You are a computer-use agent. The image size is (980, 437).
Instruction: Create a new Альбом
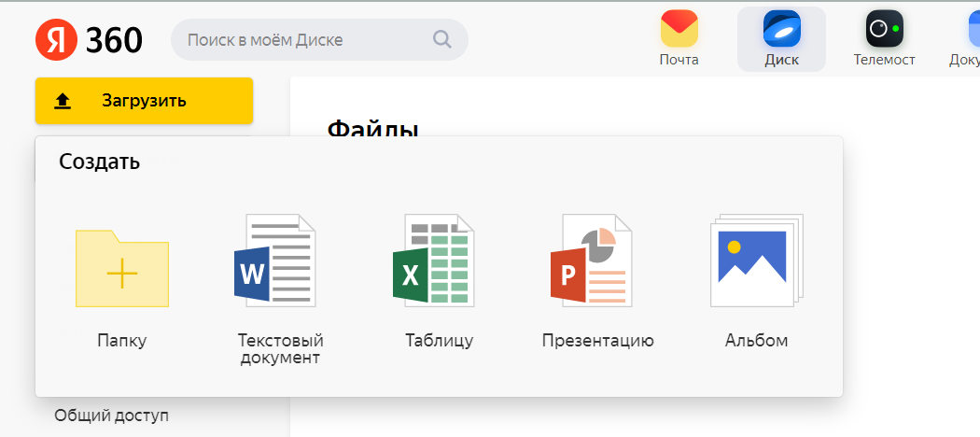click(756, 282)
